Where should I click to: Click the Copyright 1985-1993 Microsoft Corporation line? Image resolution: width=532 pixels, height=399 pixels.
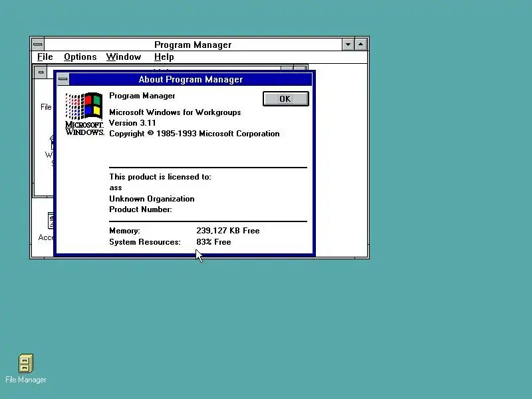[194, 134]
